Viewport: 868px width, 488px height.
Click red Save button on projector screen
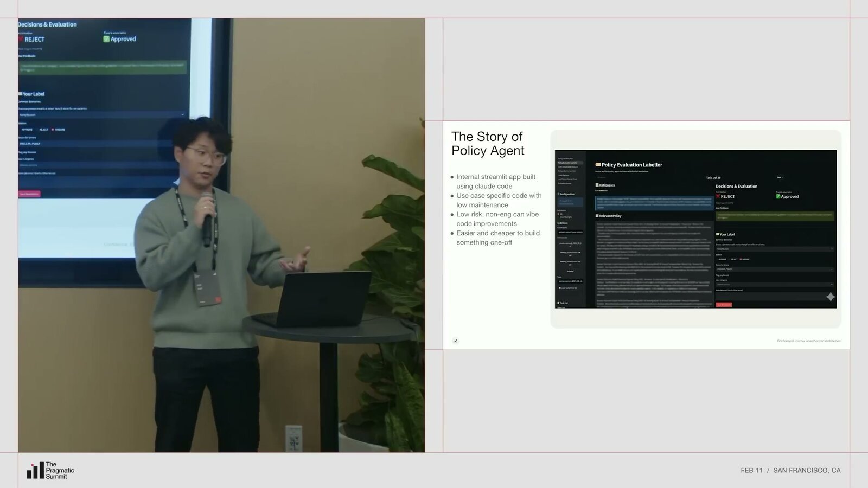tap(29, 194)
